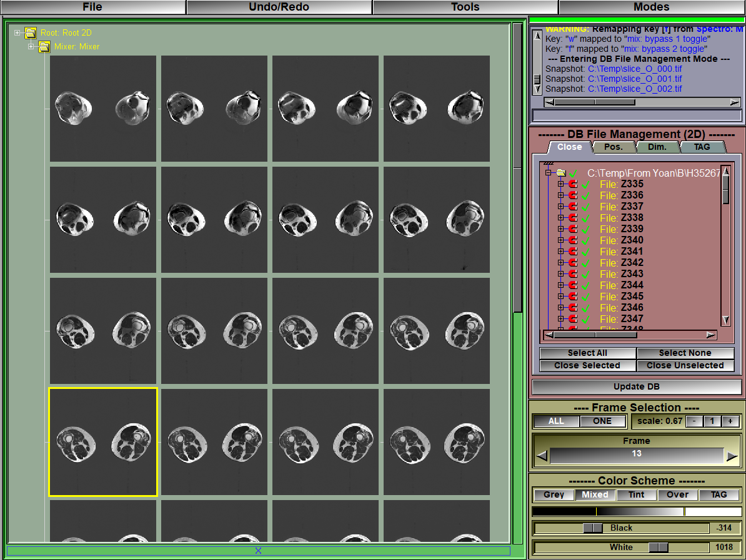746x560 pixels.
Task: Expand the Root 2D tree node
Action: point(17,33)
